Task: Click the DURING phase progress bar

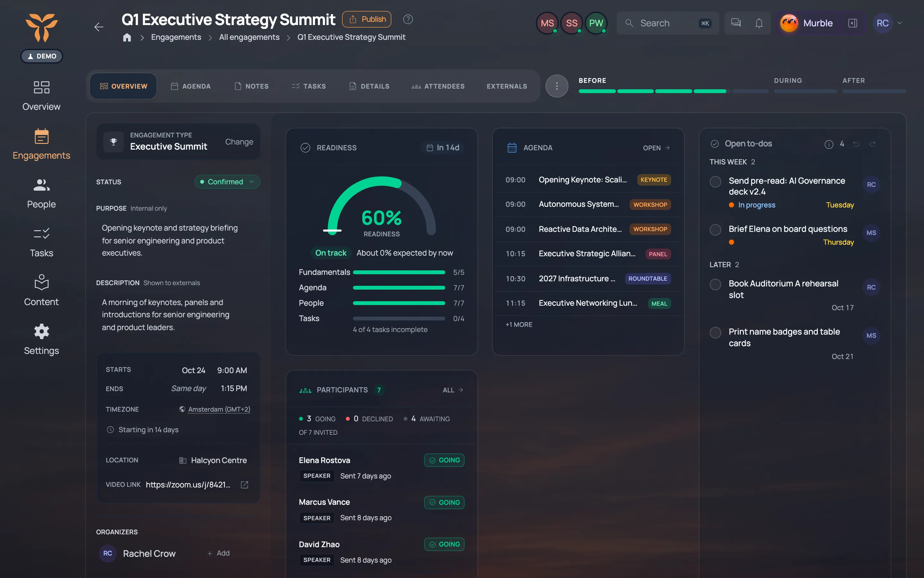Action: coord(805,92)
